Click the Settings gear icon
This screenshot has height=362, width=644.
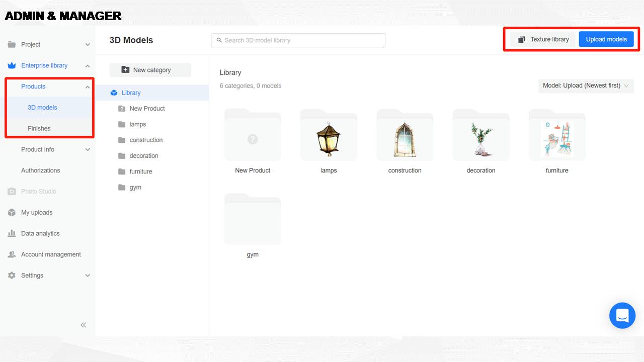click(12, 276)
